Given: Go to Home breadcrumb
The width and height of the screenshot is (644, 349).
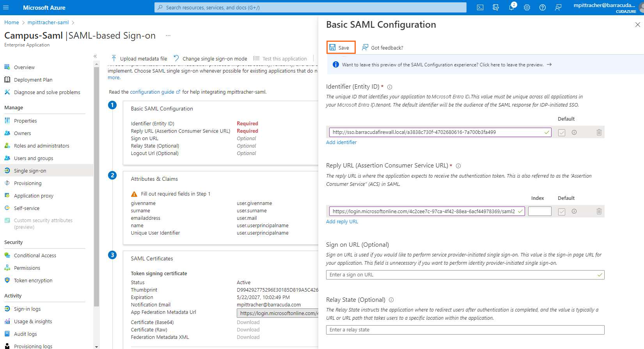Looking at the screenshot, I should 12,22.
